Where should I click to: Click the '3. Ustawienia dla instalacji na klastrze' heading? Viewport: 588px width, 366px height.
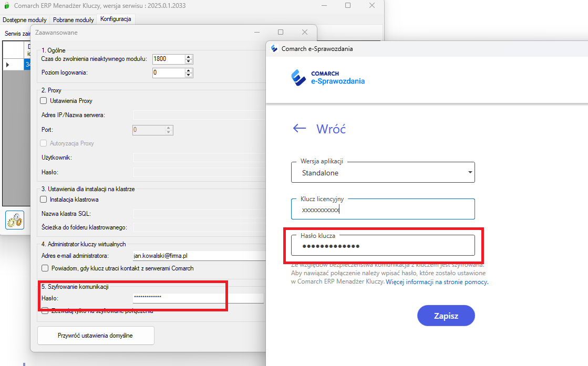(88, 189)
